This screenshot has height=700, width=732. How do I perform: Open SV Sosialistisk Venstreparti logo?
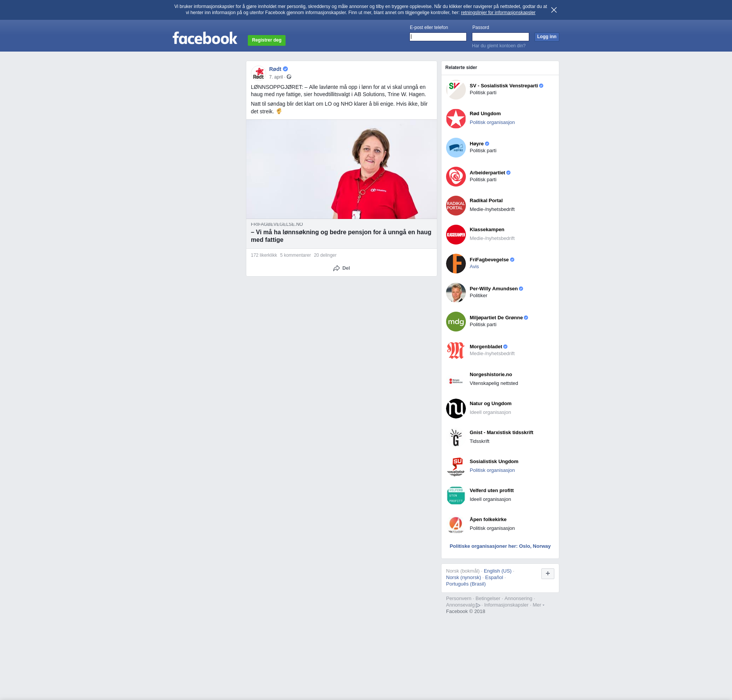click(456, 90)
